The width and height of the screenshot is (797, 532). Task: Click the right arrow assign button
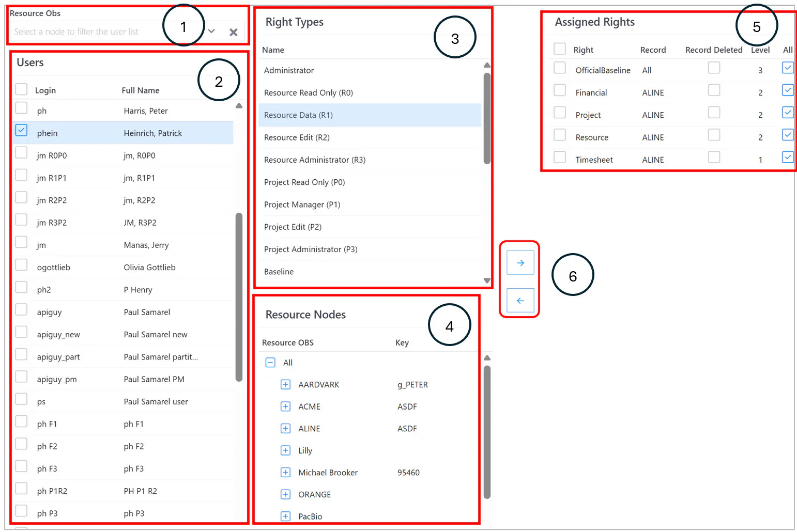(x=520, y=263)
